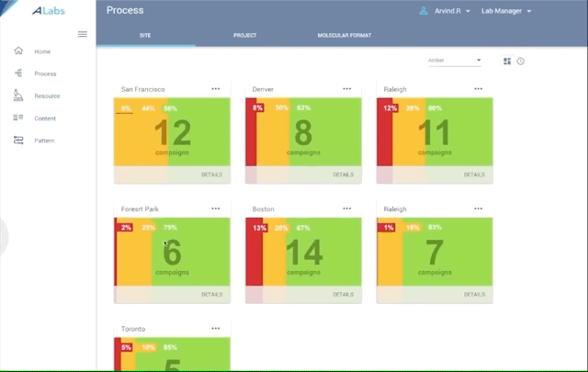This screenshot has width=588, height=372.
Task: Open Resource label in the sidebar
Action: [47, 96]
